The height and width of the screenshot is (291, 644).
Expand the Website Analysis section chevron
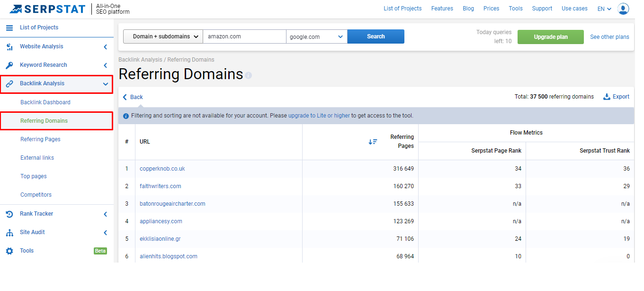click(x=105, y=47)
